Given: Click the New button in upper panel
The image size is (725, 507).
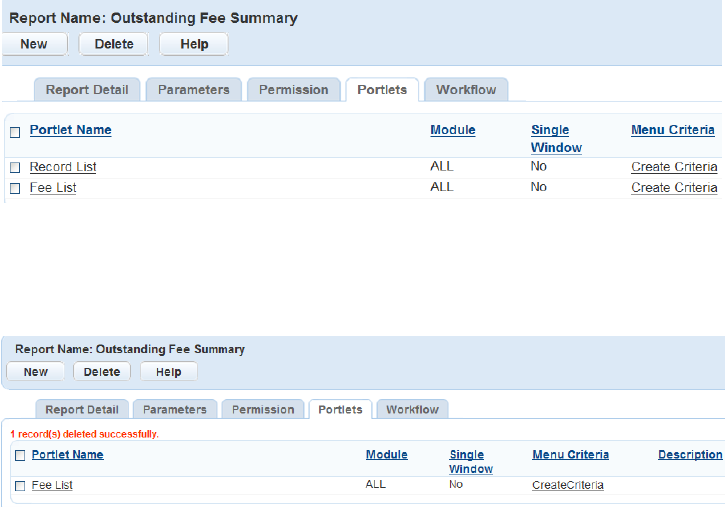Looking at the screenshot, I should [x=34, y=44].
